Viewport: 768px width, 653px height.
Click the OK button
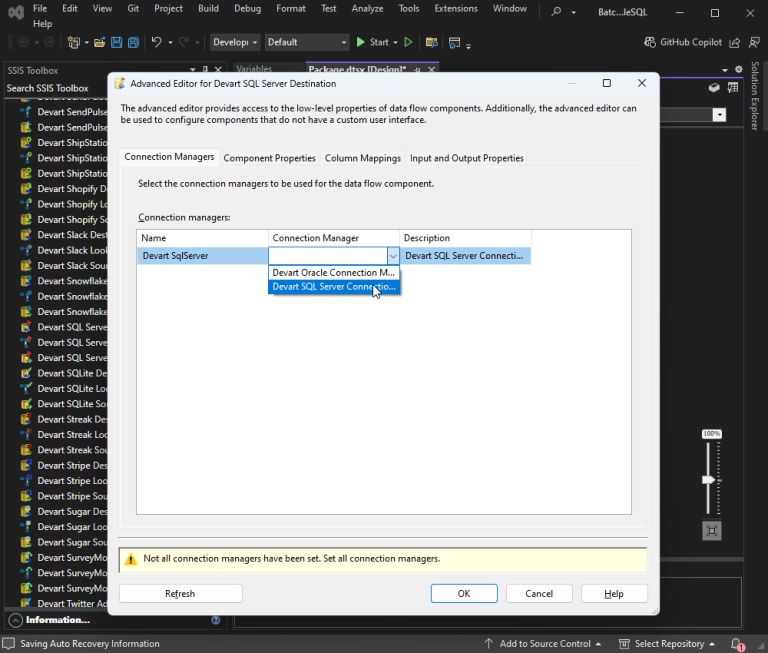(x=464, y=593)
